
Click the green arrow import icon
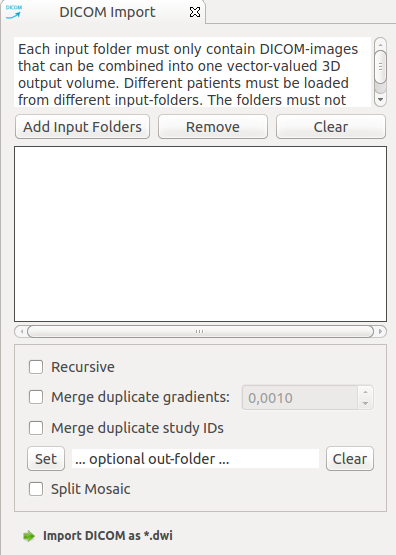[29, 536]
